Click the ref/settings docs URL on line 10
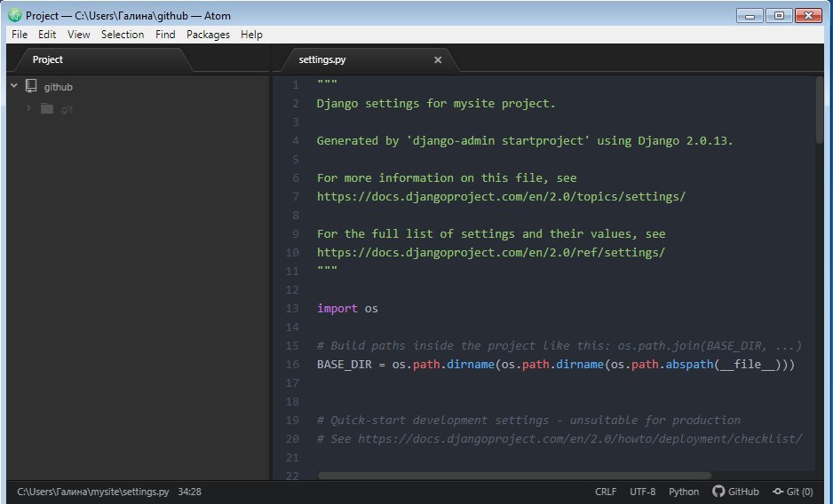The width and height of the screenshot is (833, 504). point(491,253)
